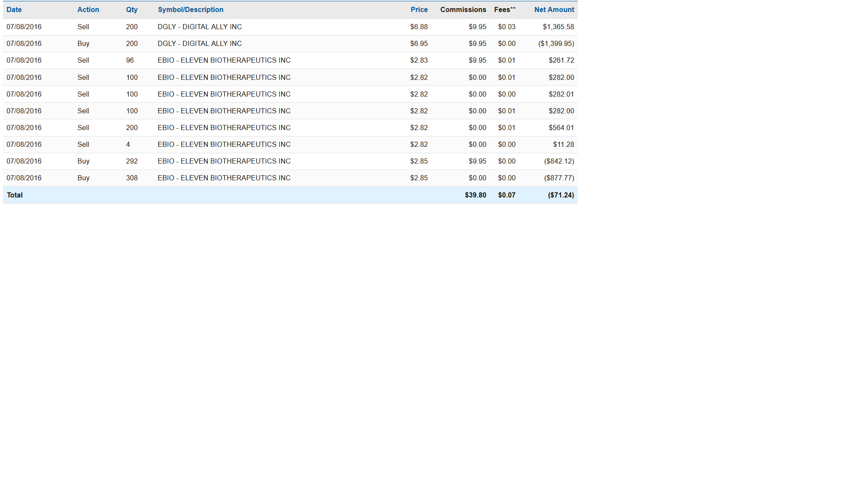Click the DGLY Buy row description
The height and width of the screenshot is (504, 843).
tap(199, 43)
